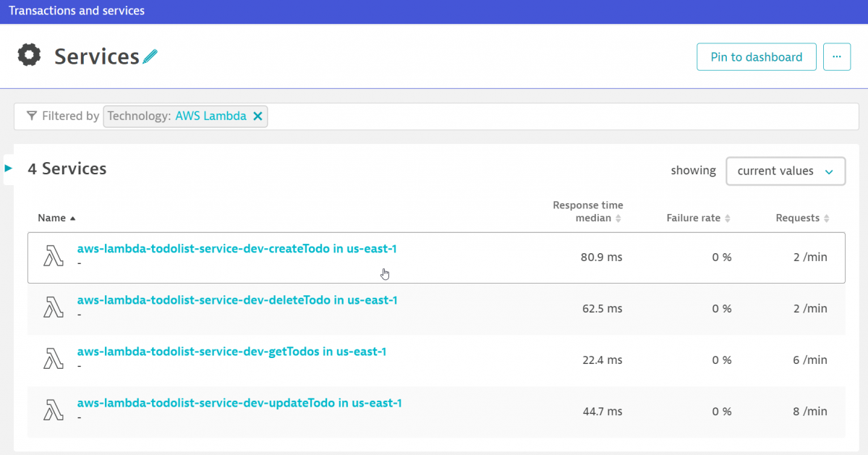This screenshot has width=868, height=455.
Task: Click the AWS Lambda icon beside updateTodo service
Action: pyautogui.click(x=53, y=411)
